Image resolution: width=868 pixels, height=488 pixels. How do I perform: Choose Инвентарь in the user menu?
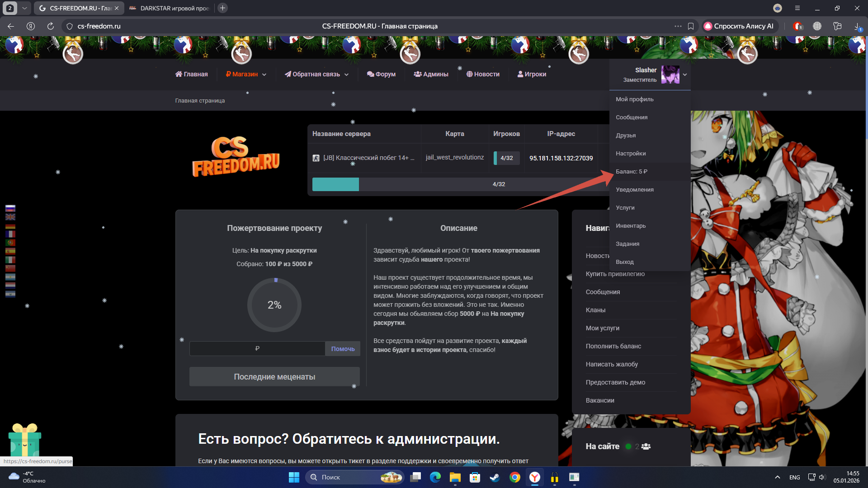point(631,226)
